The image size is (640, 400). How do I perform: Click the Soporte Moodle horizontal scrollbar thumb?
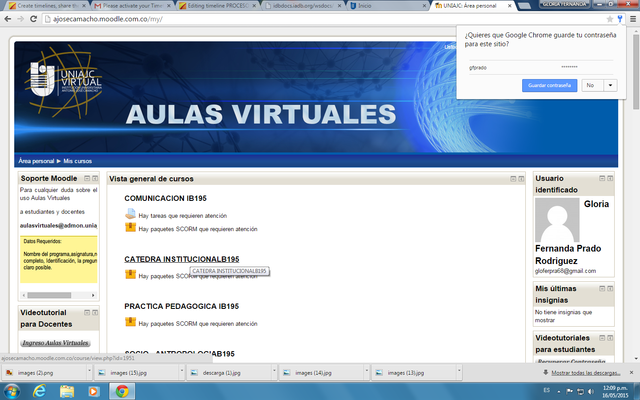(49, 295)
